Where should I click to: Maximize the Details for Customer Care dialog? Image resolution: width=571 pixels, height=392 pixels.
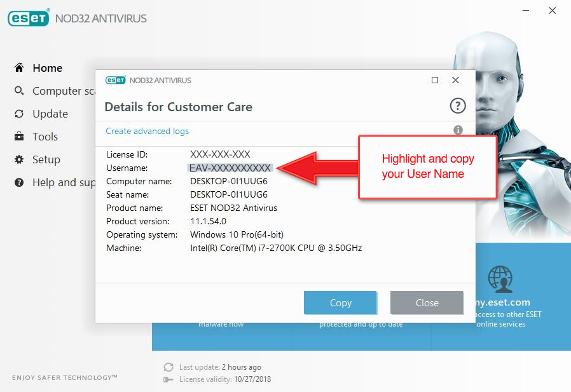[435, 80]
